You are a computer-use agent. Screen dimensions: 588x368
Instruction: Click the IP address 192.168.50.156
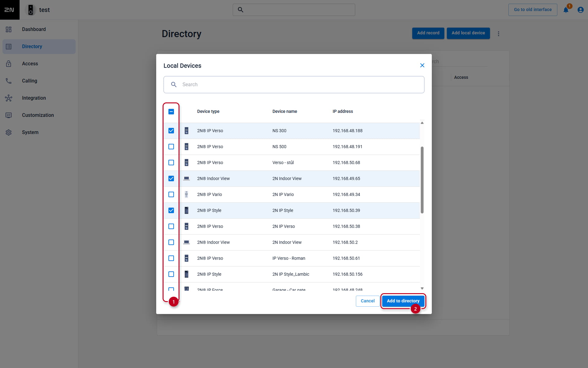348,274
